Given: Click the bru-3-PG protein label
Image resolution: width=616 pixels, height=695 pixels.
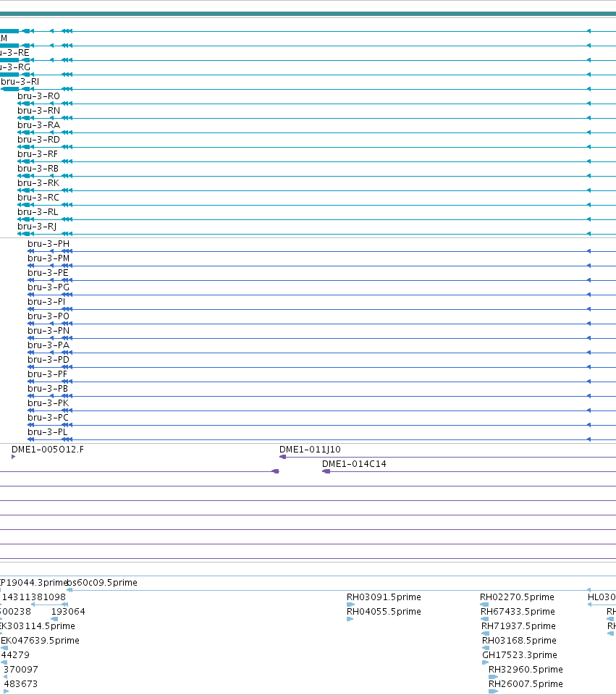Looking at the screenshot, I should pyautogui.click(x=48, y=287).
